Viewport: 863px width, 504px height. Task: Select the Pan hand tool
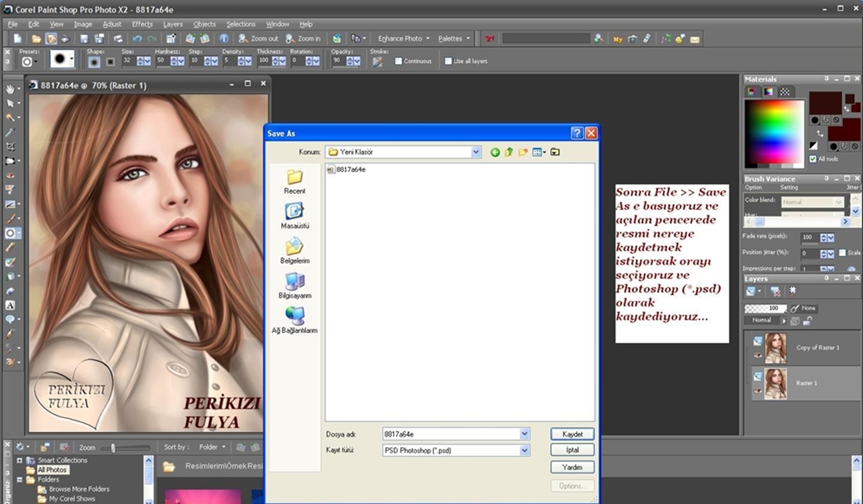pos(10,89)
